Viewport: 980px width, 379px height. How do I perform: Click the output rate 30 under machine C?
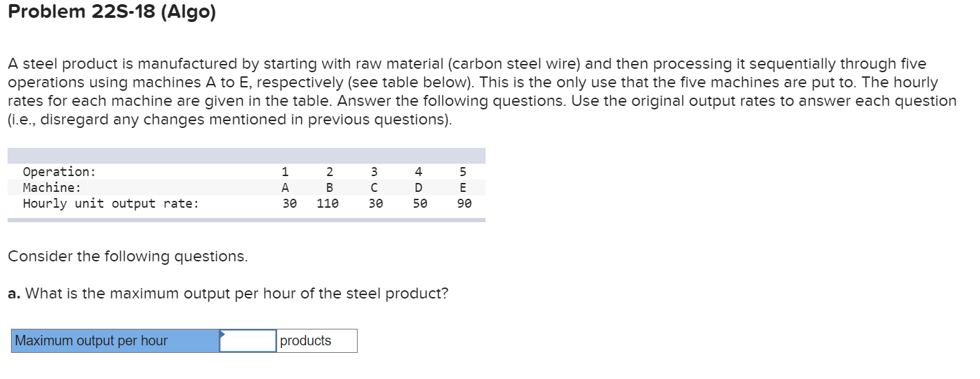pos(375,204)
